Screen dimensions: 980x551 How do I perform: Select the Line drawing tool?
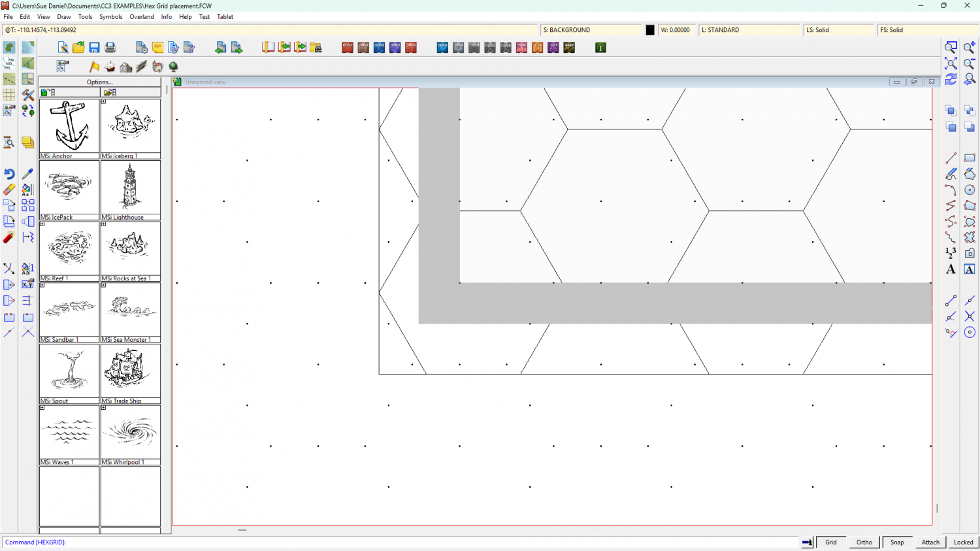tap(951, 158)
